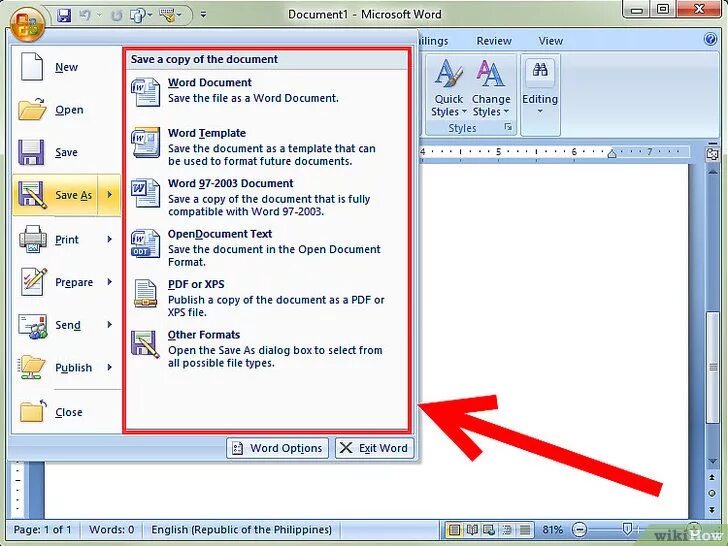The width and height of the screenshot is (728, 546).
Task: Click the vertical scrollbar thumb
Action: (x=712, y=367)
